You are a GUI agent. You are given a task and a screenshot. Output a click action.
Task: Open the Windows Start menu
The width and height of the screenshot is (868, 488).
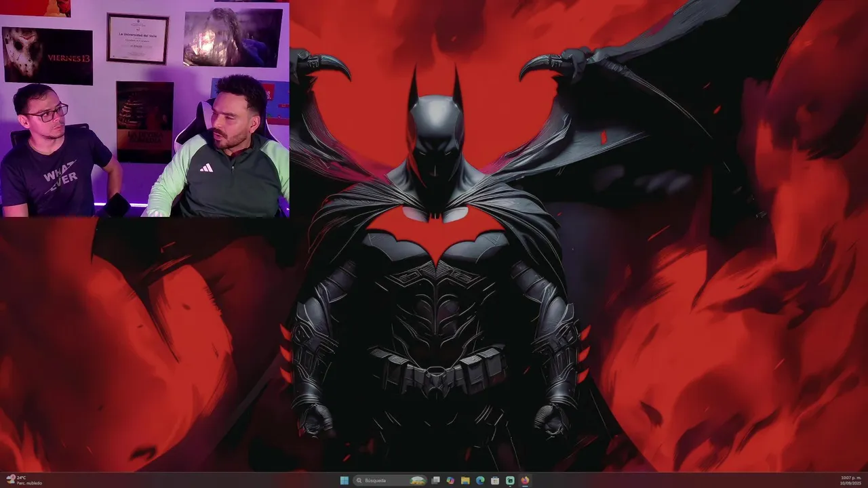(344, 481)
